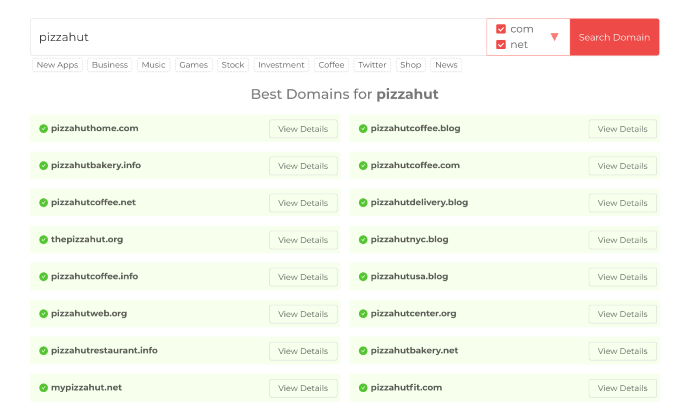
Task: View Details for mypizzahut.net
Action: click(303, 388)
